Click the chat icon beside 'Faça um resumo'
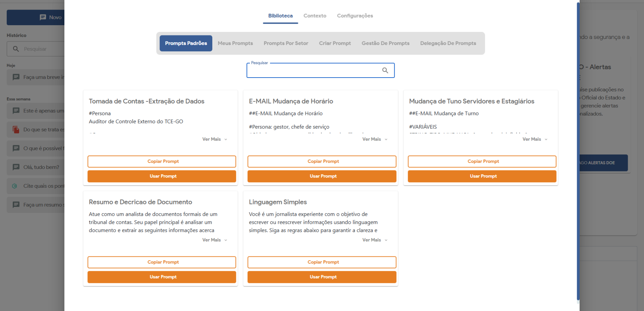Viewport: 644px width, 311px height. (16, 205)
